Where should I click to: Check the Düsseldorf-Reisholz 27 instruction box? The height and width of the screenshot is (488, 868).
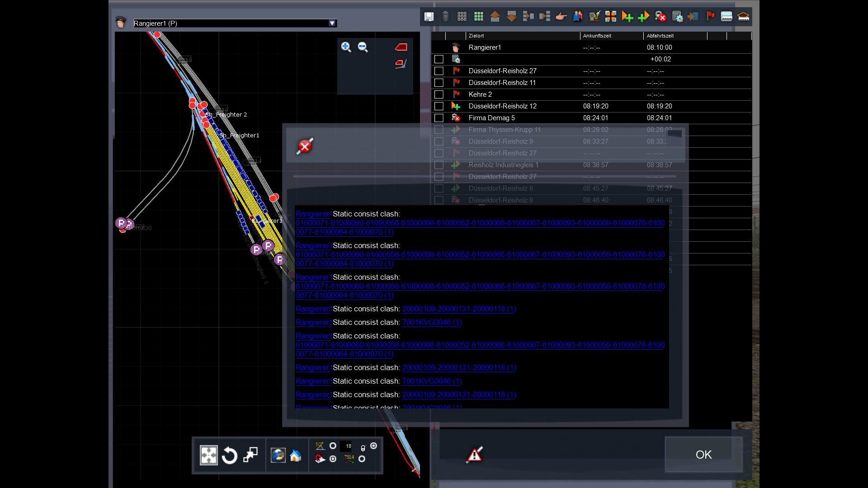click(x=439, y=71)
